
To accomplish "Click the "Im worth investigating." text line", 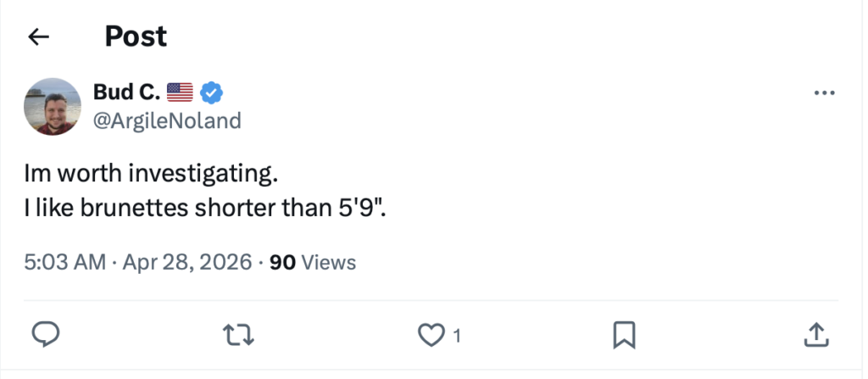I will point(150,176).
